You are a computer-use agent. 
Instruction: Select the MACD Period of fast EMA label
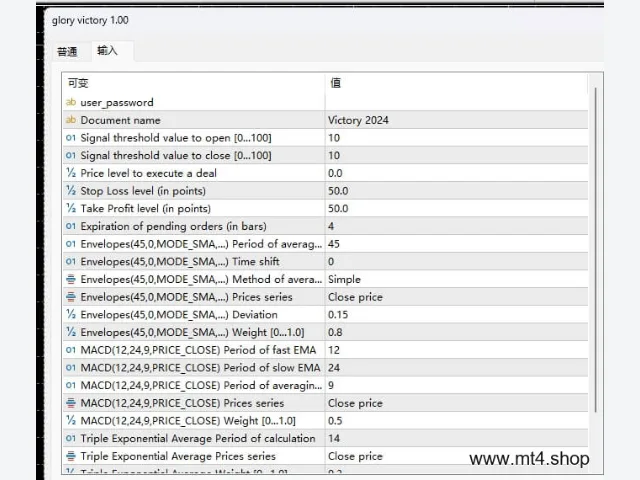[x=198, y=350]
